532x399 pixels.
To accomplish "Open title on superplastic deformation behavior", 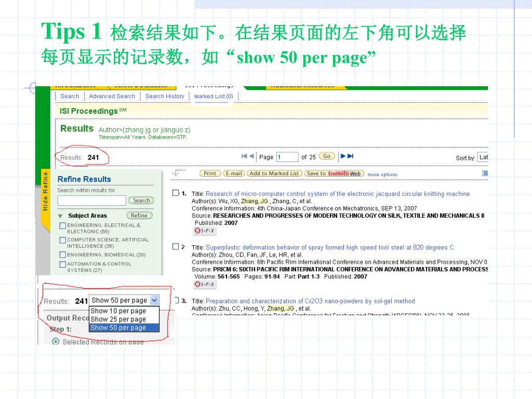I will coord(329,247).
